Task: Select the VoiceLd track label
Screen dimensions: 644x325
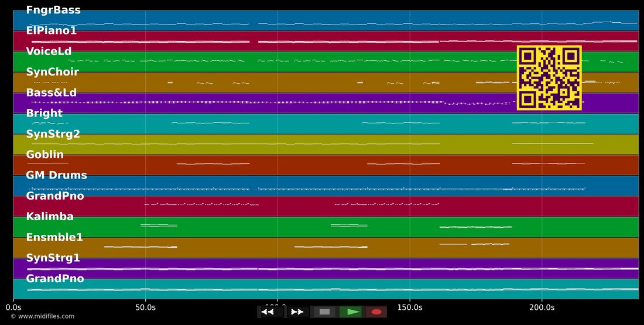Action: pos(49,52)
